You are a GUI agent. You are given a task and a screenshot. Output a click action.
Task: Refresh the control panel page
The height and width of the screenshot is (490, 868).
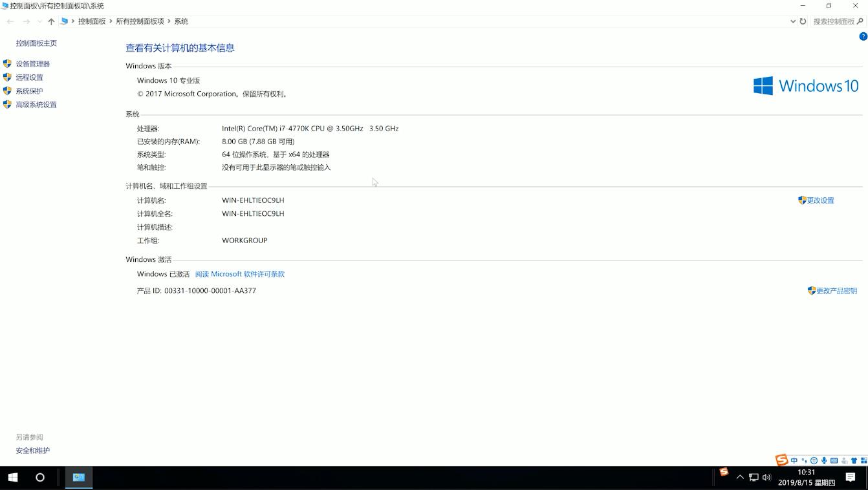point(803,21)
